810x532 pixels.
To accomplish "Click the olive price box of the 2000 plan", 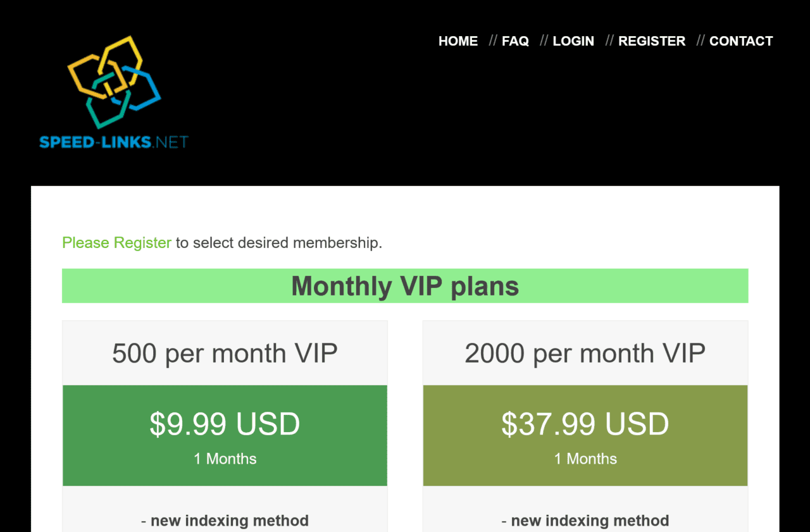I will click(x=585, y=436).
